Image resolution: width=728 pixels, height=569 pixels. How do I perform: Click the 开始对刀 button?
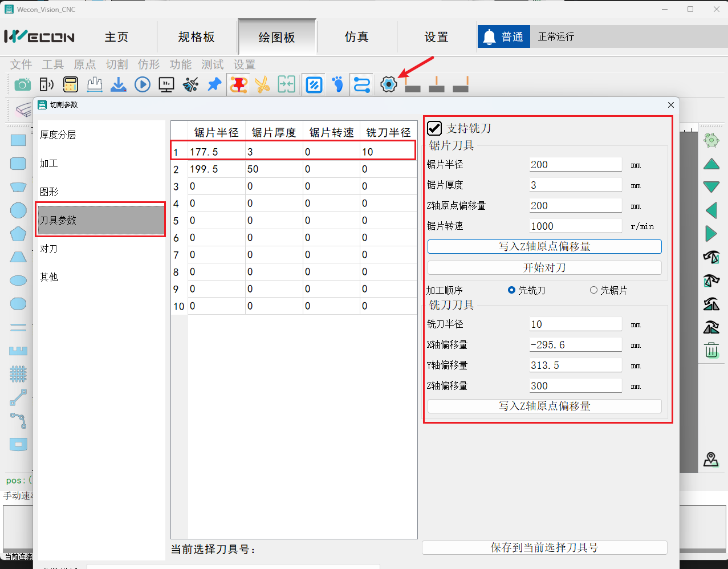click(544, 267)
